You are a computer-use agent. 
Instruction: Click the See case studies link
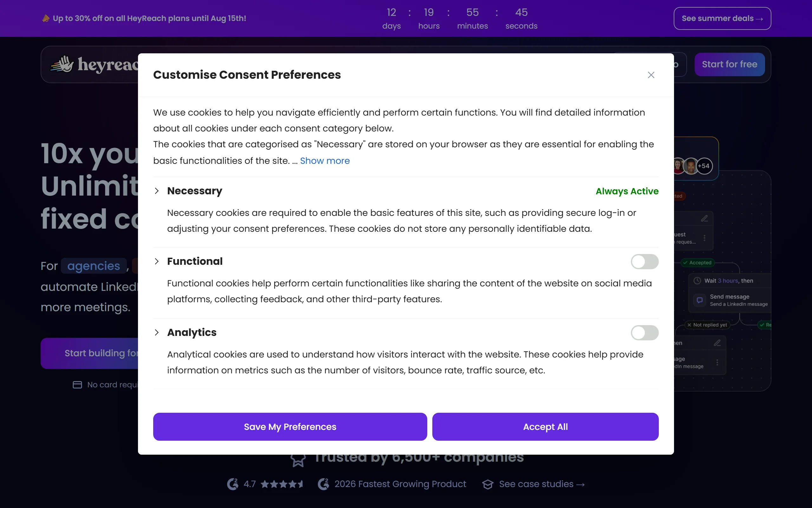click(541, 484)
